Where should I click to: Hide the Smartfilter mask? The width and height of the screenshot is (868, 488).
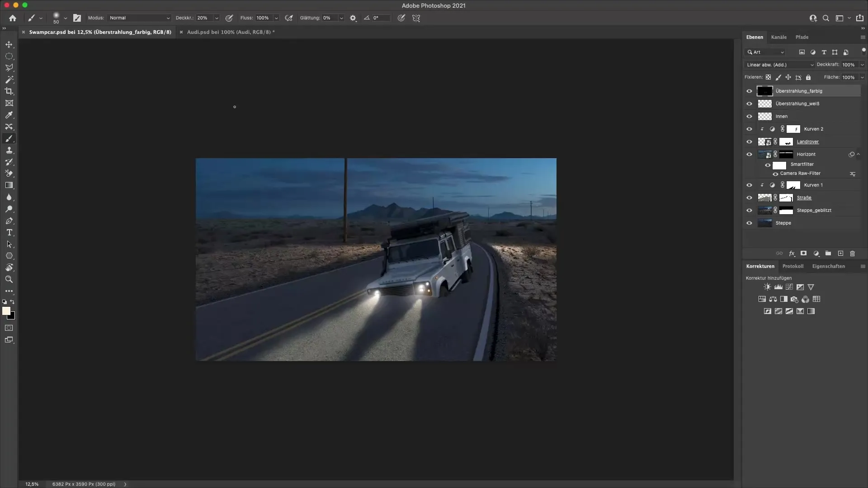pos(768,164)
